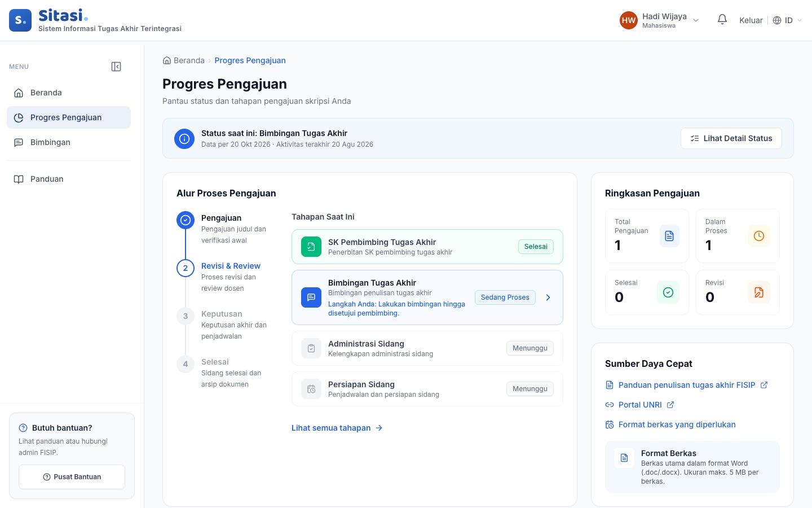Click the Keluar logout link
The width and height of the screenshot is (812, 508).
point(751,20)
